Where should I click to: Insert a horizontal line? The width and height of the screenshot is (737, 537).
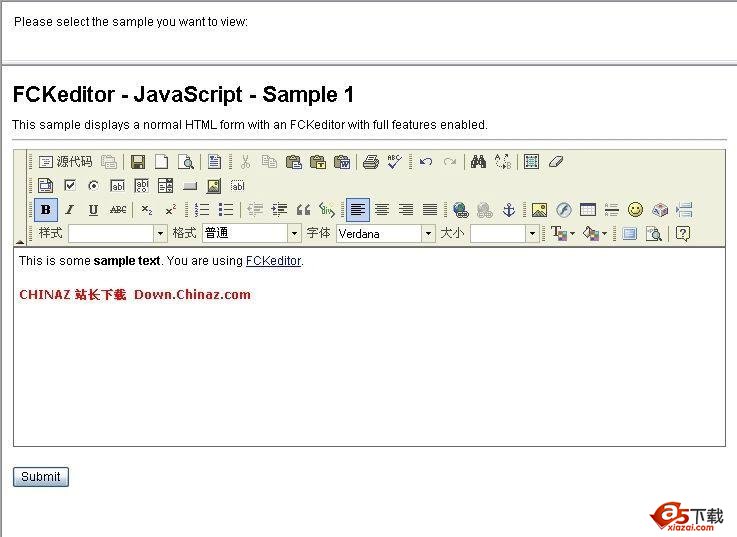tap(612, 210)
